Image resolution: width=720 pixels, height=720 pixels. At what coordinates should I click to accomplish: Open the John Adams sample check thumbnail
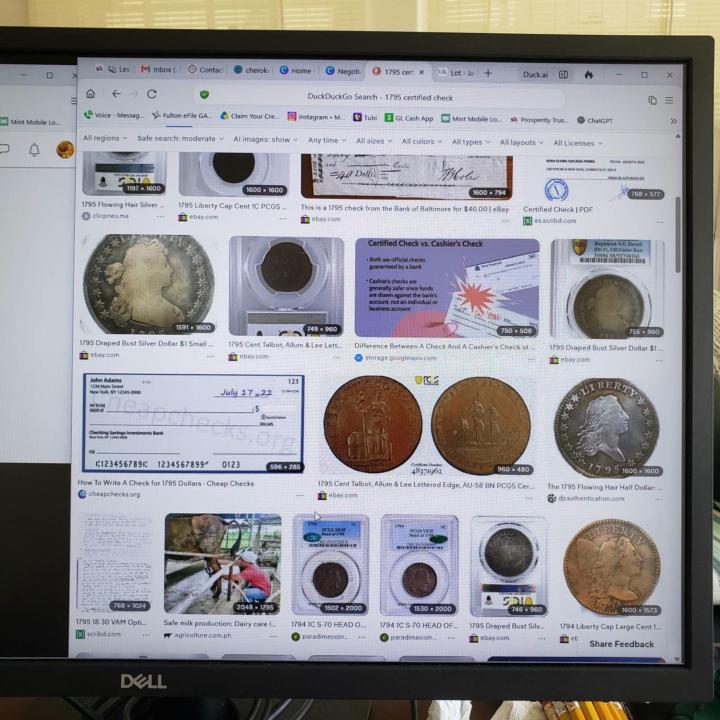[193, 423]
